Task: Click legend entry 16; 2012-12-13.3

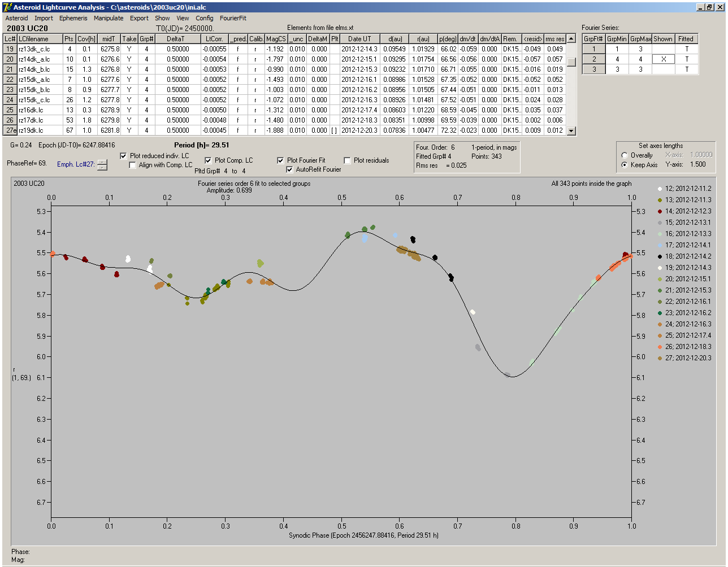Action: point(688,234)
